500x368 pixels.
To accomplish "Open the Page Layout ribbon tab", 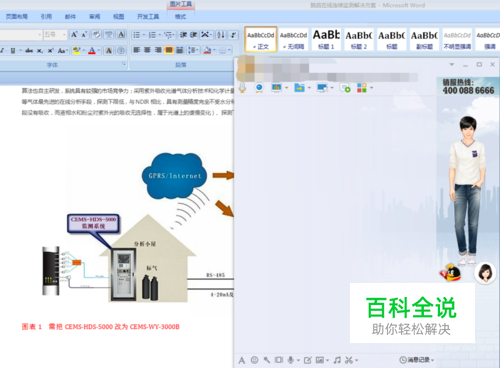I will (17, 16).
